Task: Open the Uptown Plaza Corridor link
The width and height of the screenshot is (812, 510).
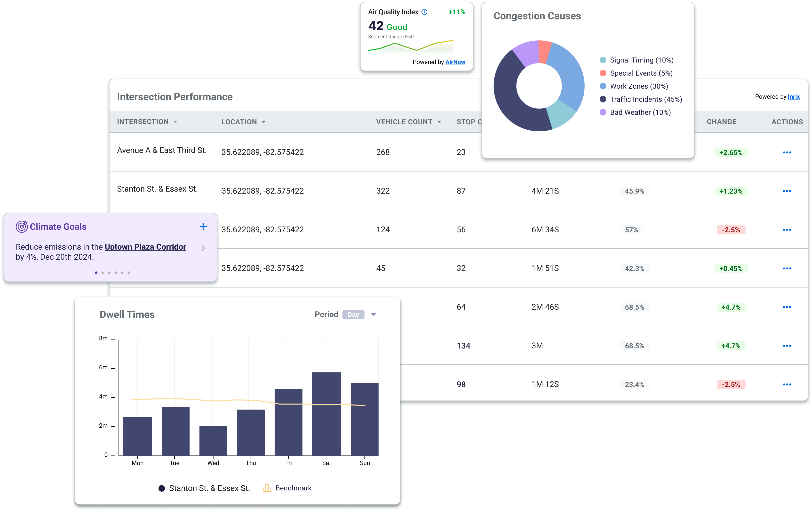Action: pos(145,247)
